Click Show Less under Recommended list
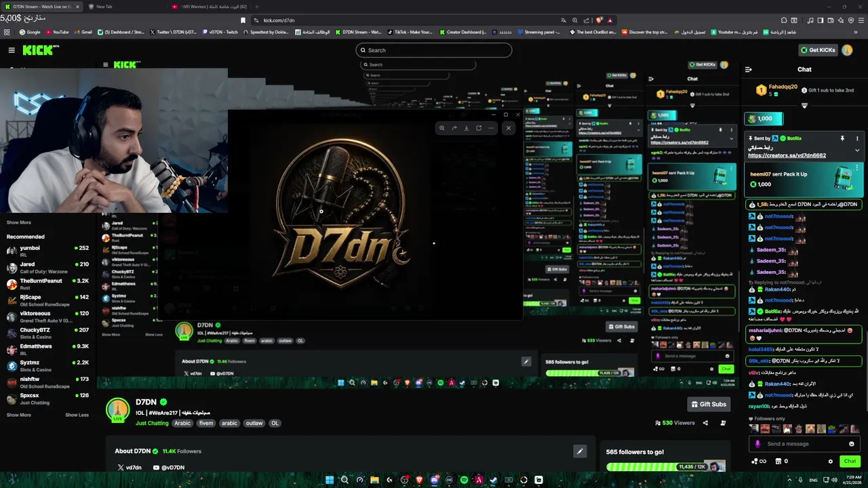Screen dimensions: 868x488 pos(77,415)
